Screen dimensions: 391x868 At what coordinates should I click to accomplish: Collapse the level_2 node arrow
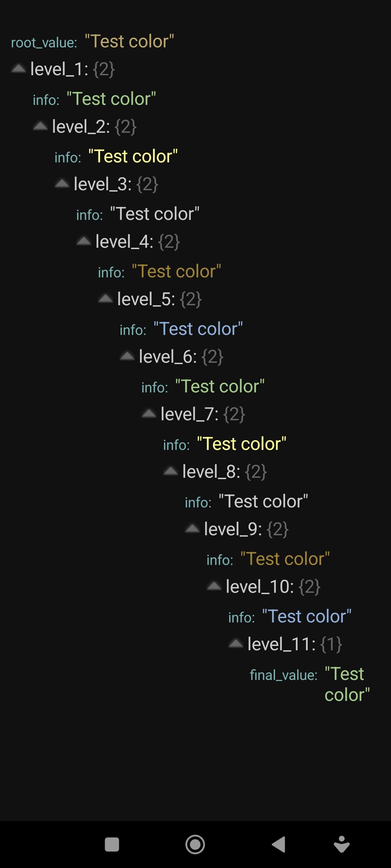pos(40,126)
